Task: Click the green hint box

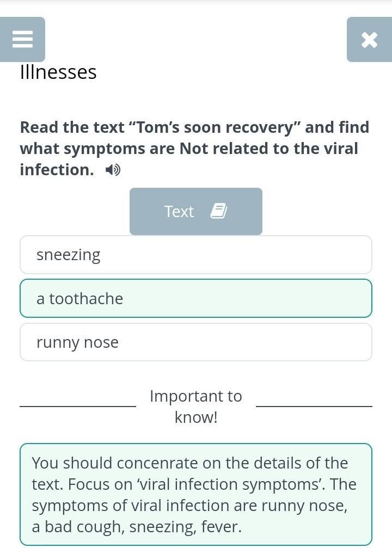Action: click(x=196, y=494)
